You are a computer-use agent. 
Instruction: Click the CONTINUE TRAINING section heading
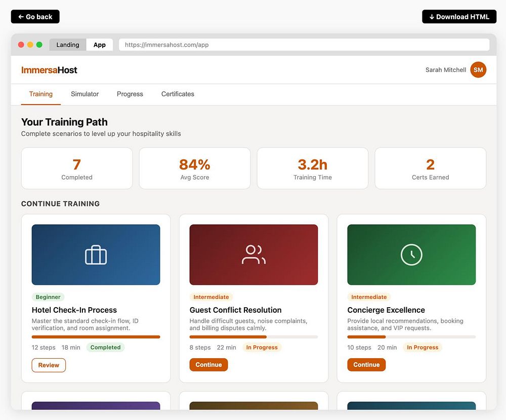pyautogui.click(x=60, y=204)
